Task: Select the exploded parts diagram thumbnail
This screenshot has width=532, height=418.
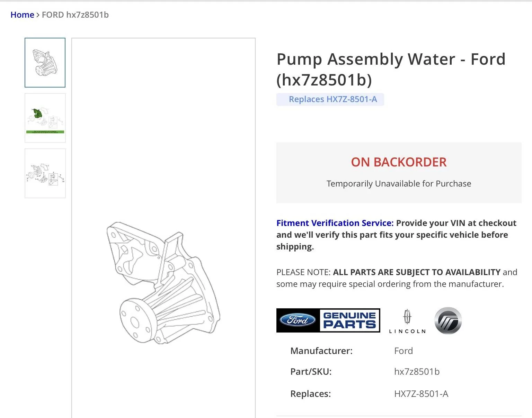Action: (45, 173)
